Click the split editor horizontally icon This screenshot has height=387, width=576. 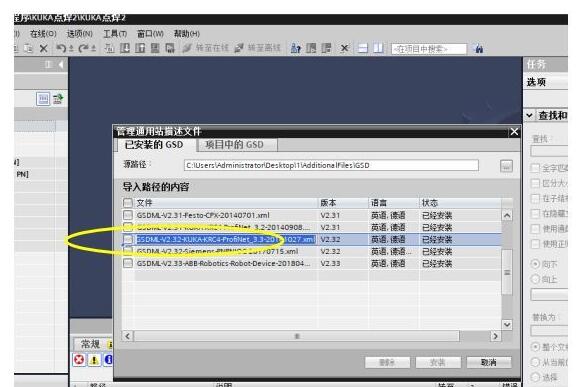click(x=363, y=48)
